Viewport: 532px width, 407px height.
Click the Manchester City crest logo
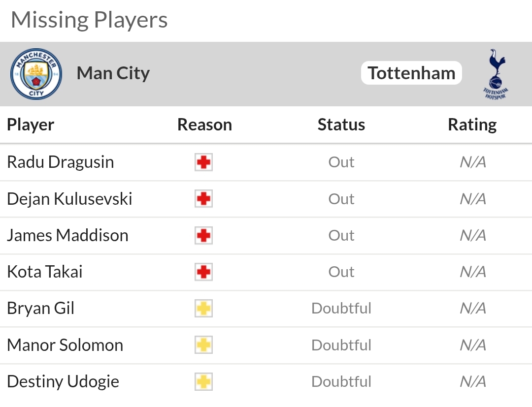point(36,74)
